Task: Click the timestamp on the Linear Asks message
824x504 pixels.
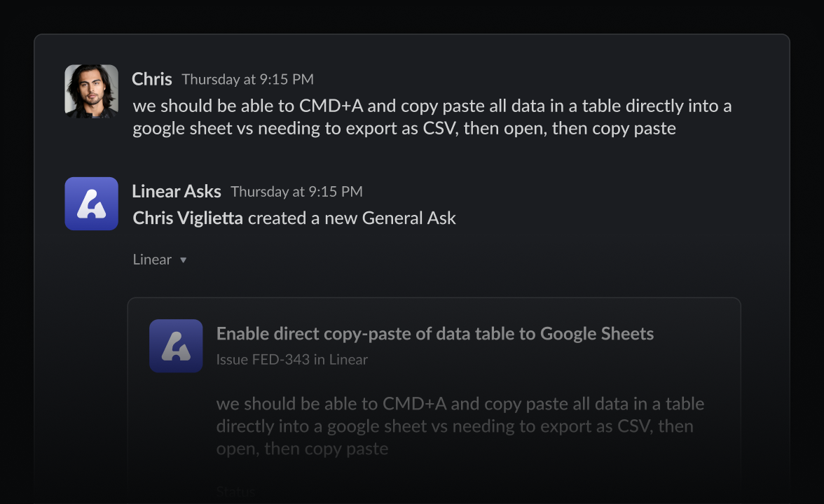Action: point(296,191)
